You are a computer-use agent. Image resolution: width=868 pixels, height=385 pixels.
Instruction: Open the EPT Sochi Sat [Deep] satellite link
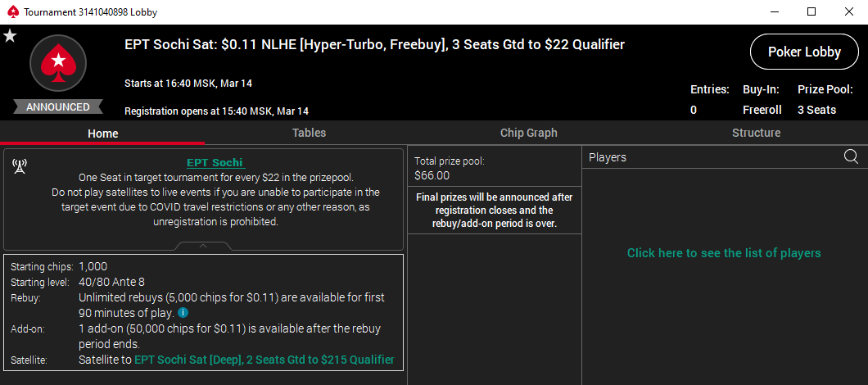tap(264, 360)
